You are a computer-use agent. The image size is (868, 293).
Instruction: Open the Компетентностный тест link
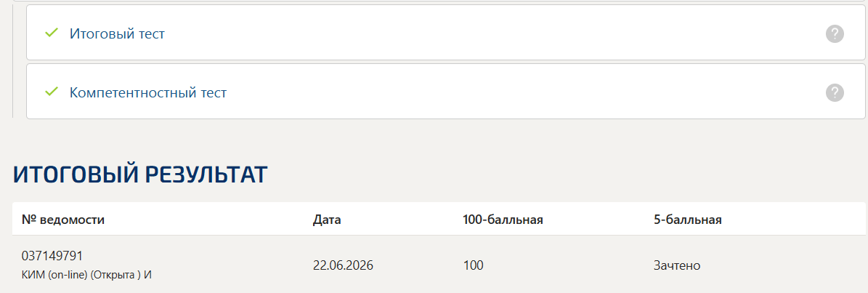147,92
